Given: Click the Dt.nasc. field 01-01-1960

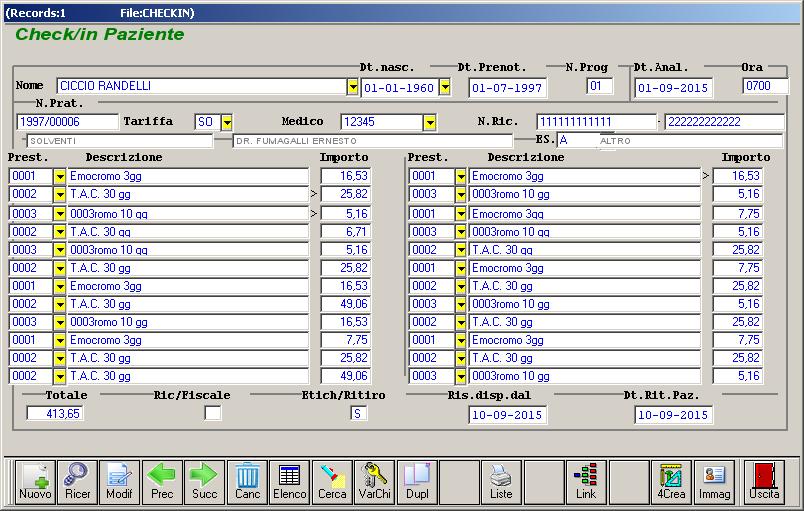Looking at the screenshot, I should (400, 88).
